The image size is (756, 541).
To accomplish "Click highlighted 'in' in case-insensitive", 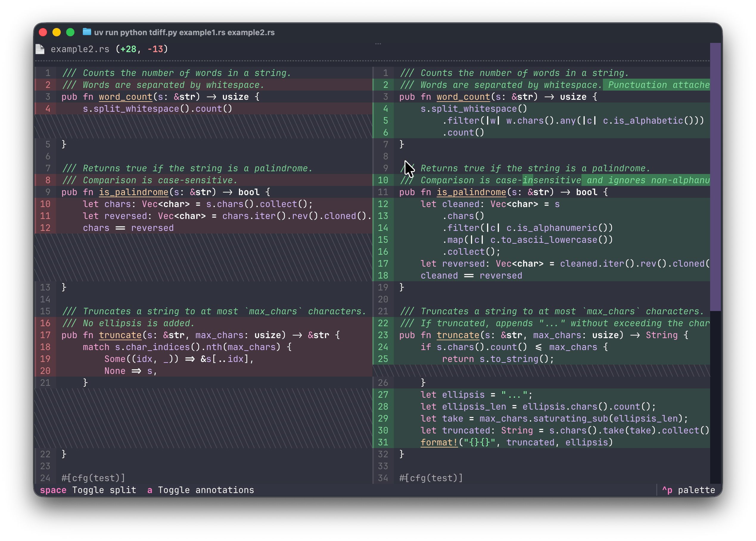I will [528, 180].
